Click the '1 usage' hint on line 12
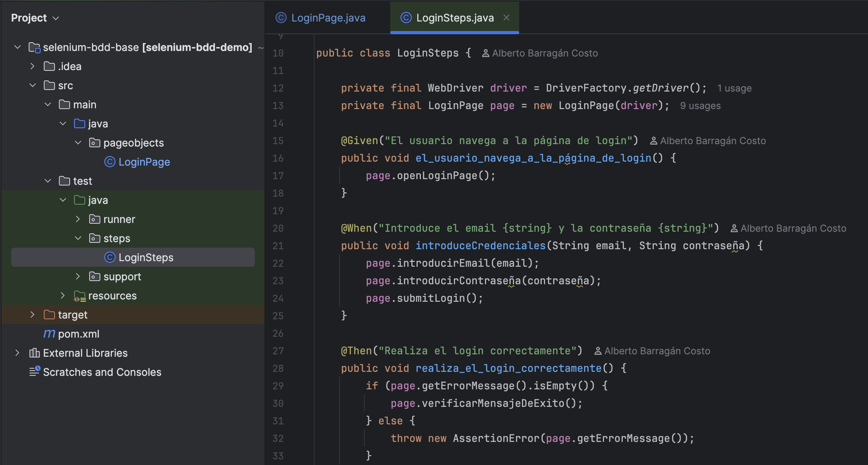The height and width of the screenshot is (465, 868). 735,88
